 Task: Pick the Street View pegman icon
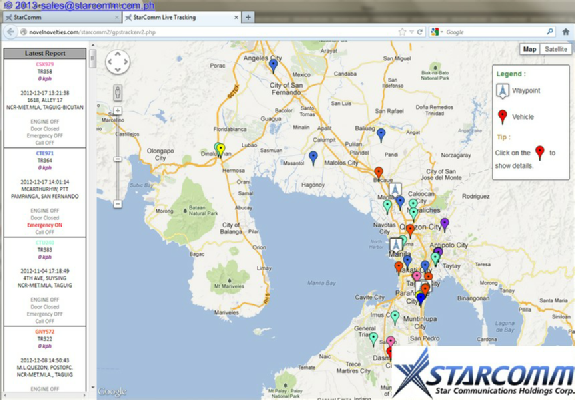tap(117, 92)
